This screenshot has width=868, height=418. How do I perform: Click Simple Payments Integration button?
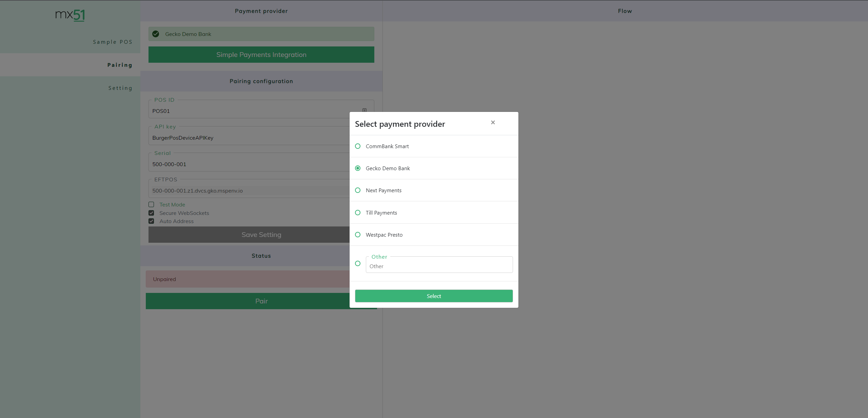tap(261, 55)
